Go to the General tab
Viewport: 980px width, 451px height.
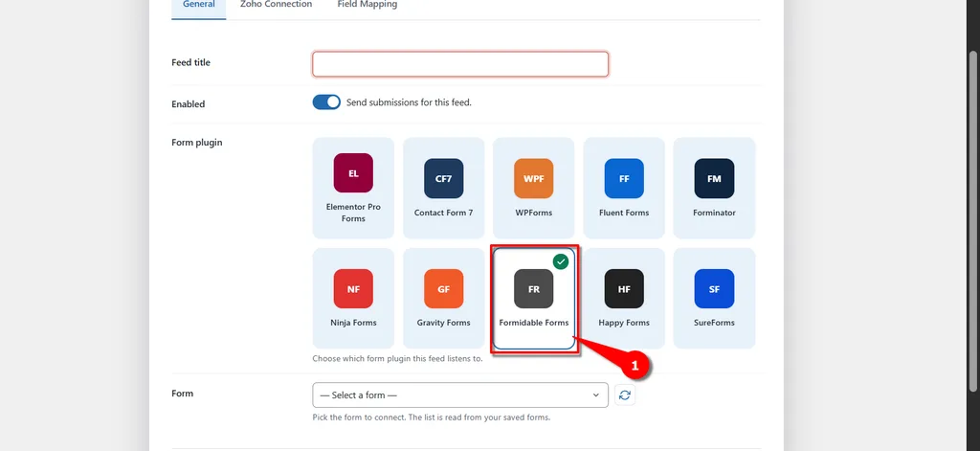coord(199,5)
